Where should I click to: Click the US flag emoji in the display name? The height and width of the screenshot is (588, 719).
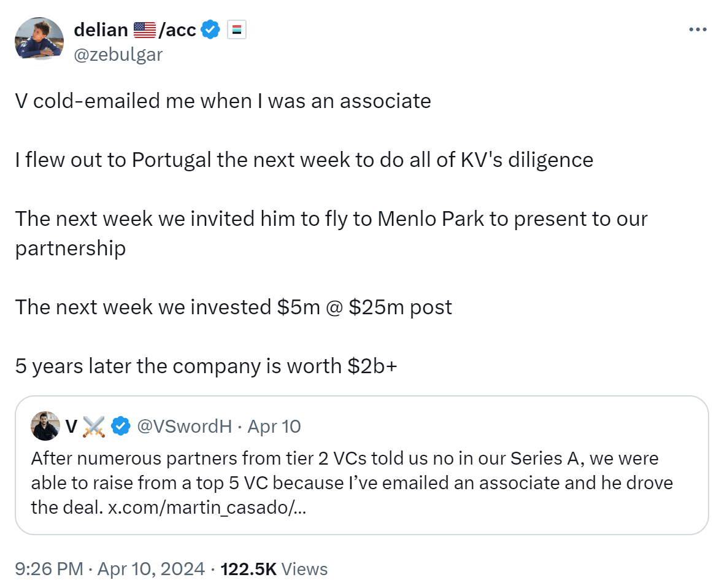click(144, 29)
